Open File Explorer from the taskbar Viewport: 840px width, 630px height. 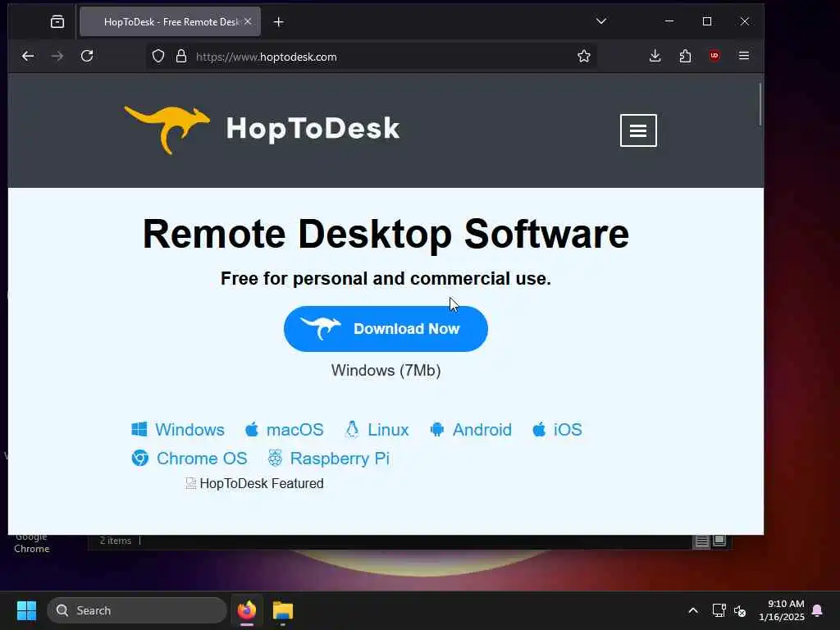pyautogui.click(x=283, y=610)
